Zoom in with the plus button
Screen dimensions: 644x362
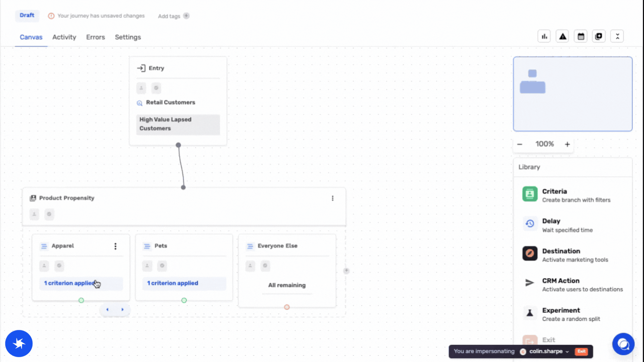(x=567, y=144)
